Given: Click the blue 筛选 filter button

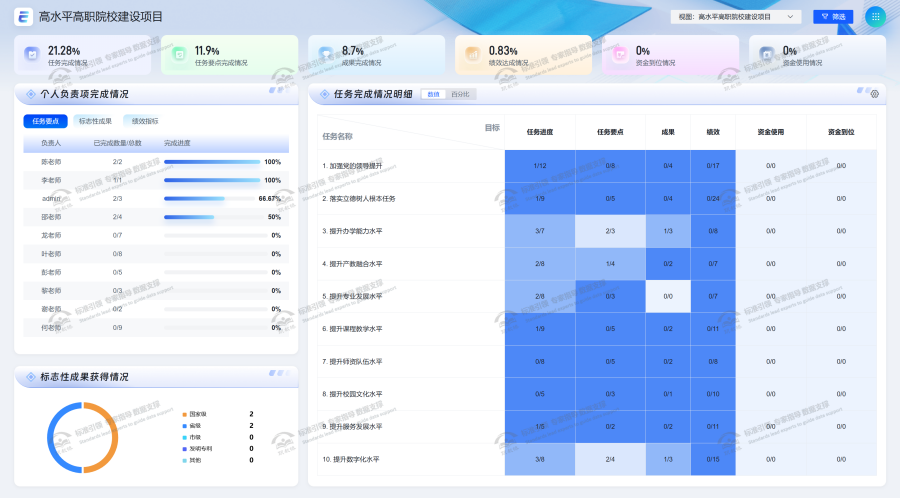Looking at the screenshot, I should coord(833,17).
